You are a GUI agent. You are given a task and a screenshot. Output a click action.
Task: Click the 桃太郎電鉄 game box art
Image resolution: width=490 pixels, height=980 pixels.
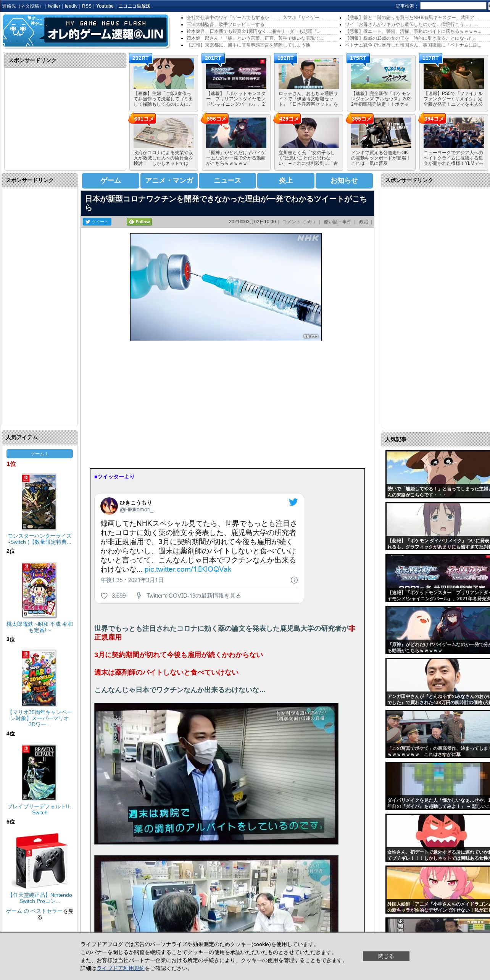tap(39, 590)
